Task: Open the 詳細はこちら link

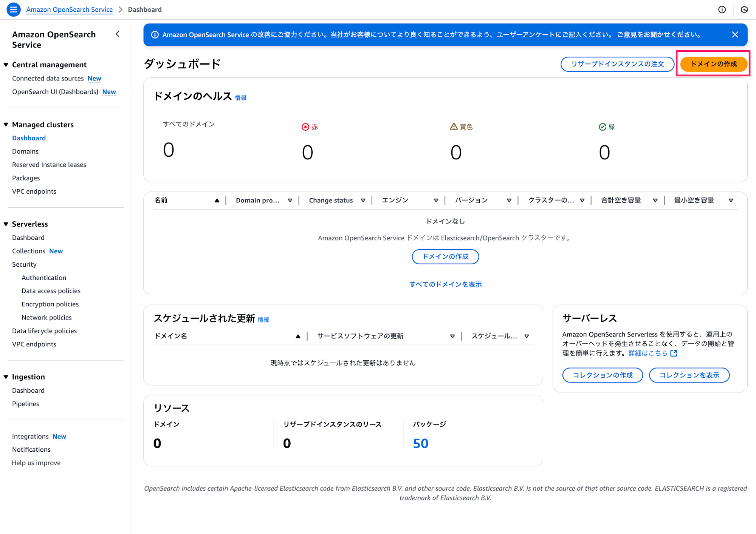Action: point(648,353)
